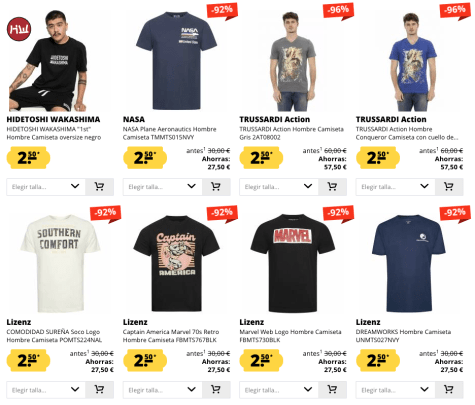The image size is (475, 405).
Task: Add Marvel Web Logo shirt to cart
Action: tap(332, 389)
